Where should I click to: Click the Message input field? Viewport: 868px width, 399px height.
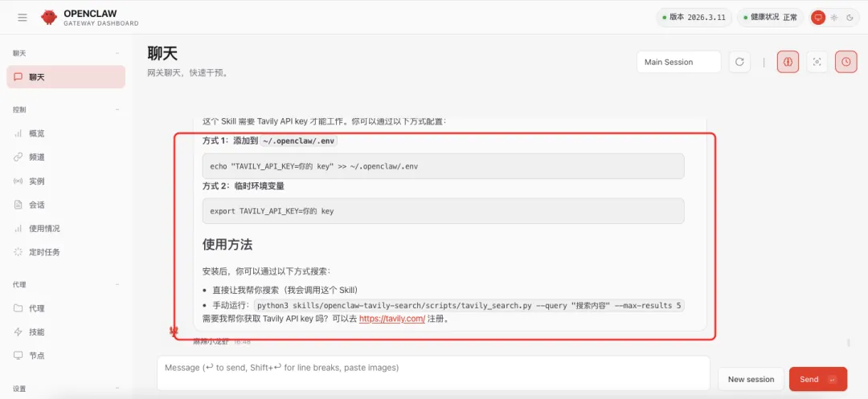tap(433, 373)
